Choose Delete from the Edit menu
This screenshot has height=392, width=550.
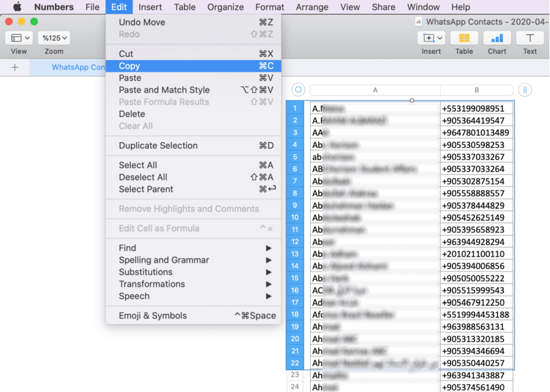coord(193,114)
